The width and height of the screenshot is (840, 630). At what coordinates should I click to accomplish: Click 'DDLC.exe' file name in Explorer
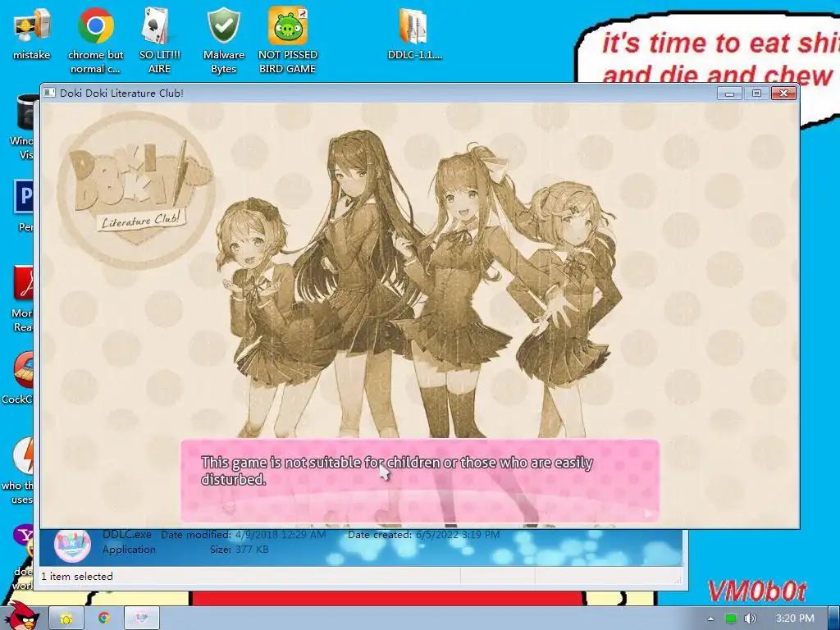tap(127, 535)
